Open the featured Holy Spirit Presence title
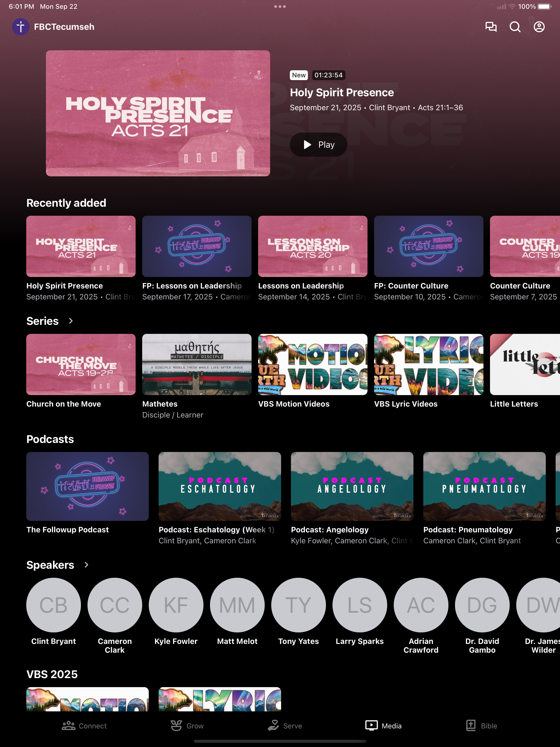Screen dimensions: 560x747 point(342,92)
